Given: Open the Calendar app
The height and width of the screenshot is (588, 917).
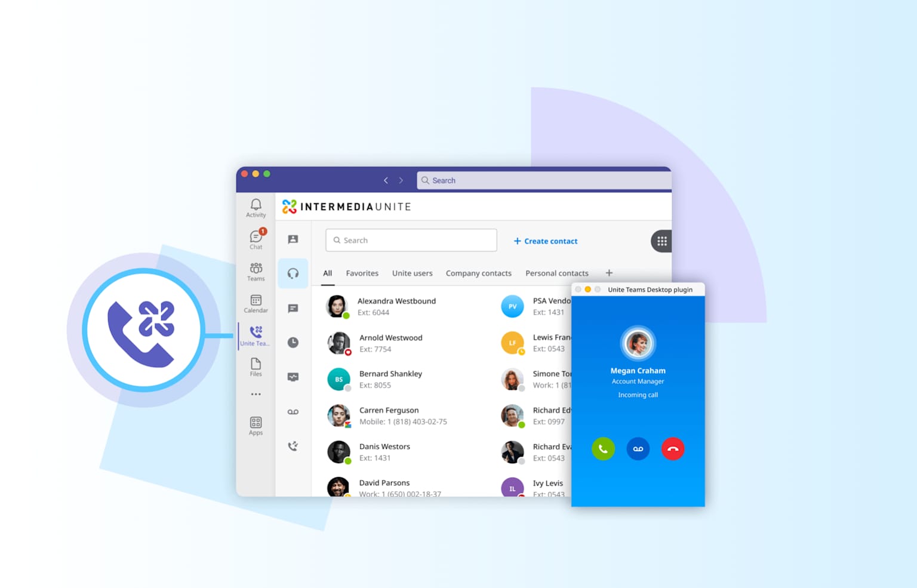Looking at the screenshot, I should [x=256, y=303].
